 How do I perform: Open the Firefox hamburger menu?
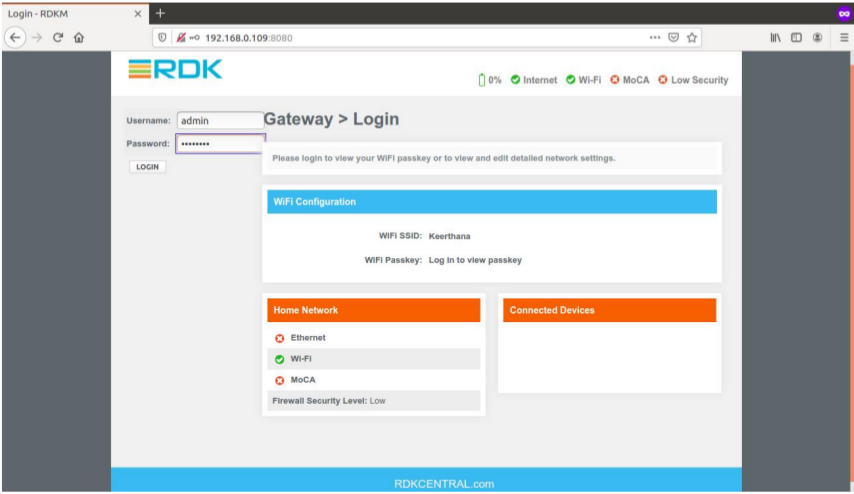(x=844, y=37)
